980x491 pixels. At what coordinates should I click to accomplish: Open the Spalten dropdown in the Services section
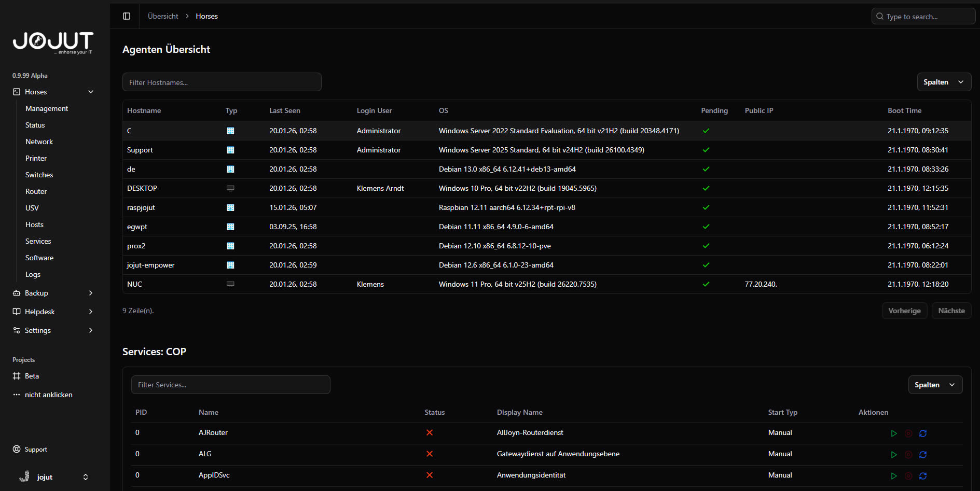pyautogui.click(x=935, y=385)
